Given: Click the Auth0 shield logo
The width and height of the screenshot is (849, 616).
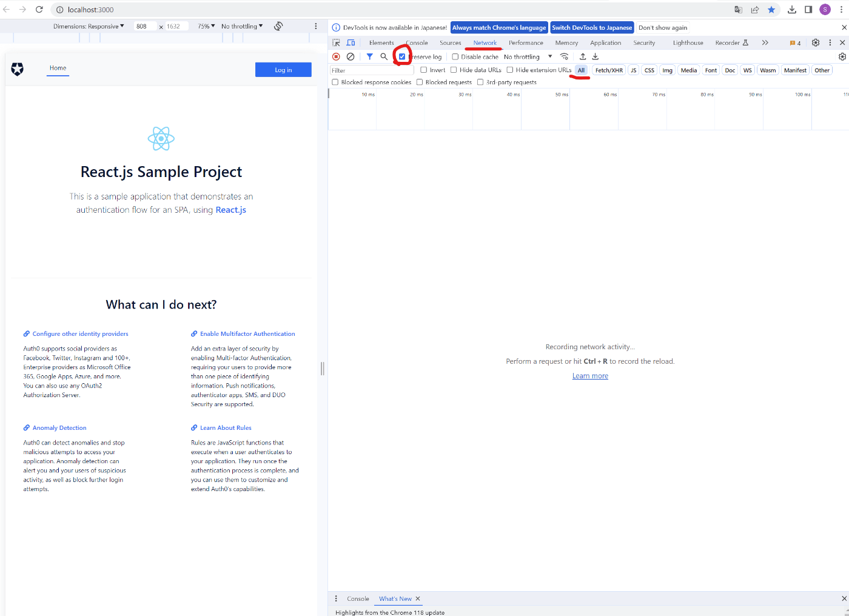Looking at the screenshot, I should (x=18, y=69).
